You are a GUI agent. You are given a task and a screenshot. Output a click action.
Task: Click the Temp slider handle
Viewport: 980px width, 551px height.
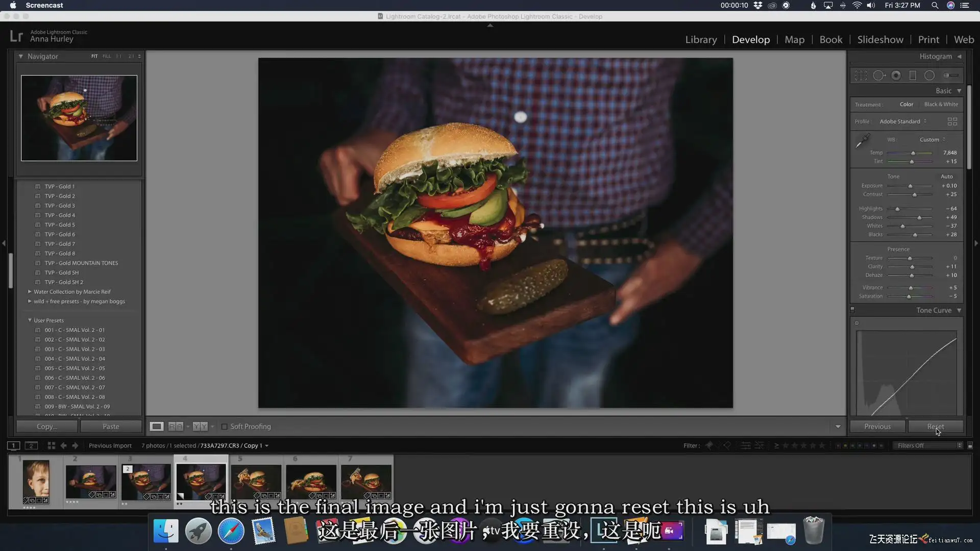pos(913,153)
